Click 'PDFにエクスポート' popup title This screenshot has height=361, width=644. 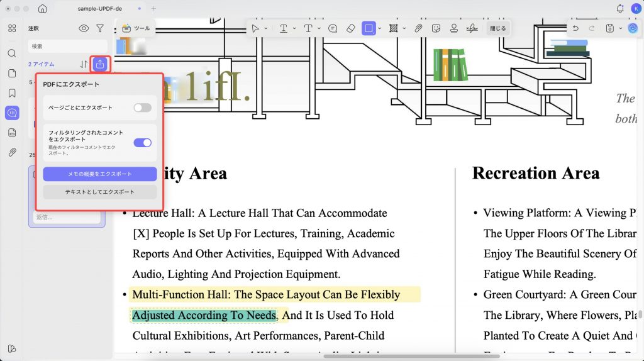tap(71, 84)
